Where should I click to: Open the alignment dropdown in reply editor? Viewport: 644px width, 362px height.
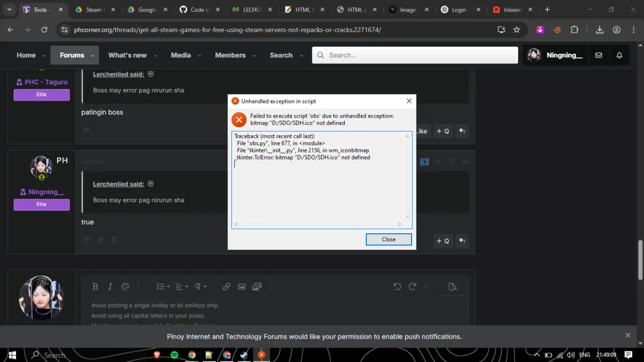click(182, 287)
